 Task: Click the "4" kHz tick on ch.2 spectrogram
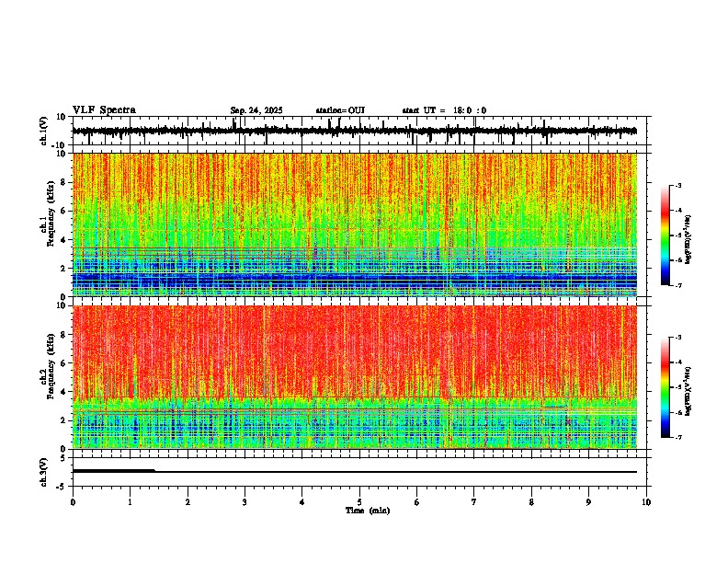click(63, 392)
